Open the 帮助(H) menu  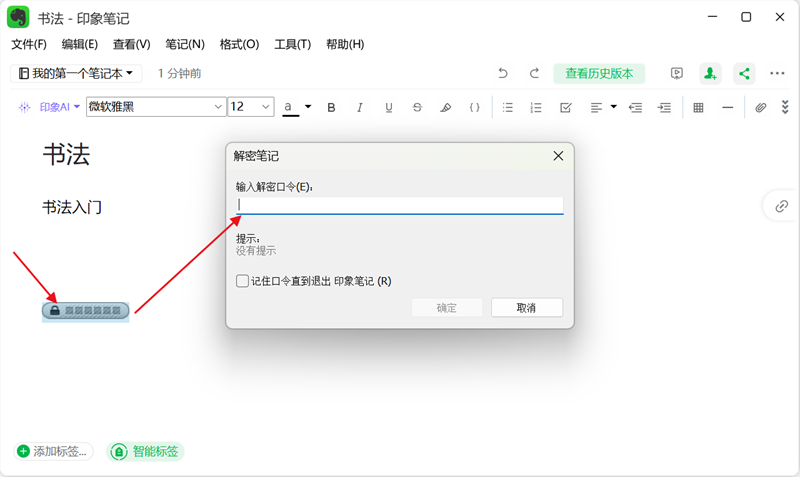click(x=345, y=44)
